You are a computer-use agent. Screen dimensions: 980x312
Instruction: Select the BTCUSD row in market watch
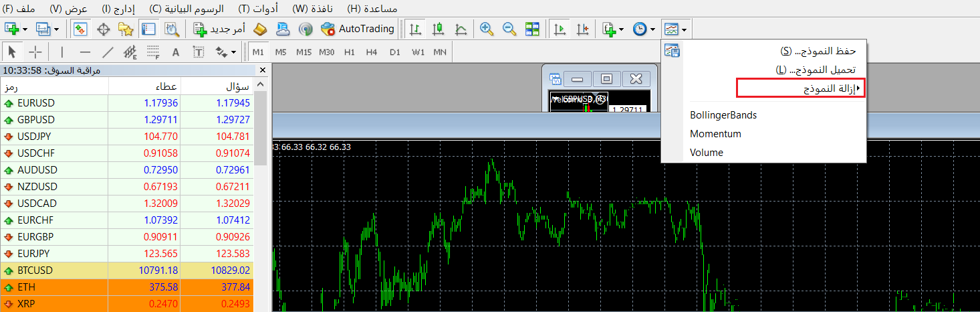click(x=127, y=270)
